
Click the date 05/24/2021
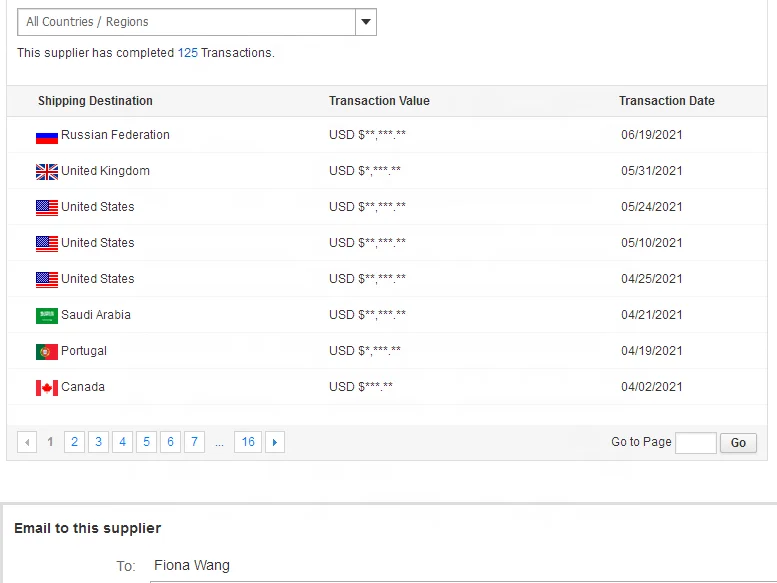(652, 207)
